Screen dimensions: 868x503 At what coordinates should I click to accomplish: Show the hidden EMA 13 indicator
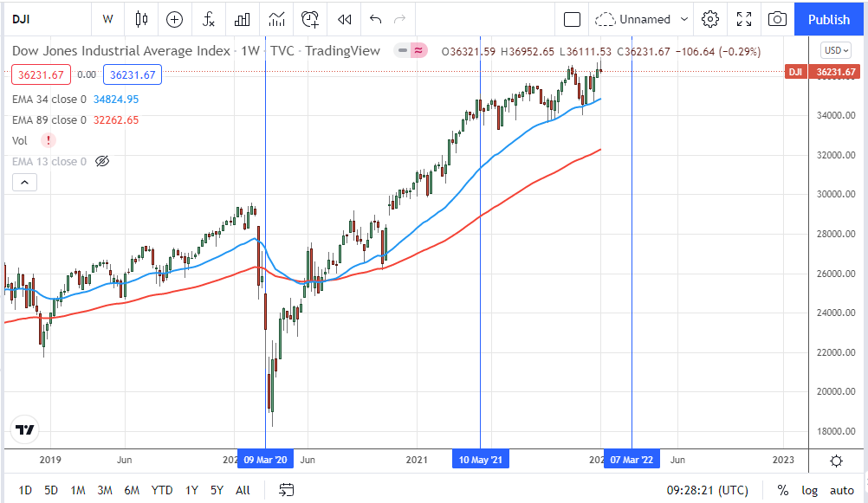click(102, 162)
